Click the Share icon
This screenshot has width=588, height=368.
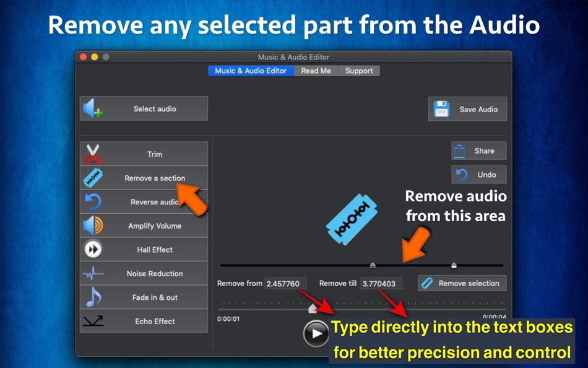click(460, 150)
